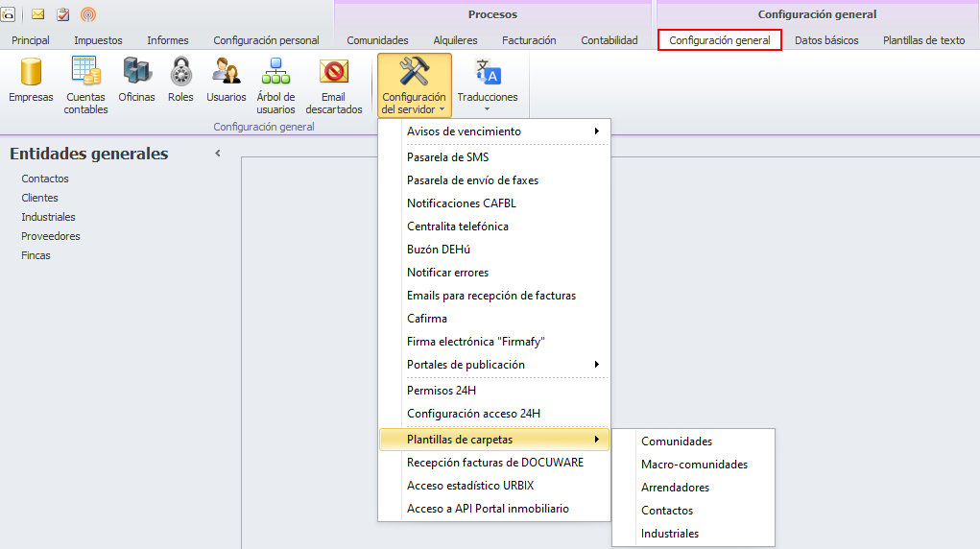980x549 pixels.
Task: Open Plantillas de texto tab
Action: [x=923, y=40]
